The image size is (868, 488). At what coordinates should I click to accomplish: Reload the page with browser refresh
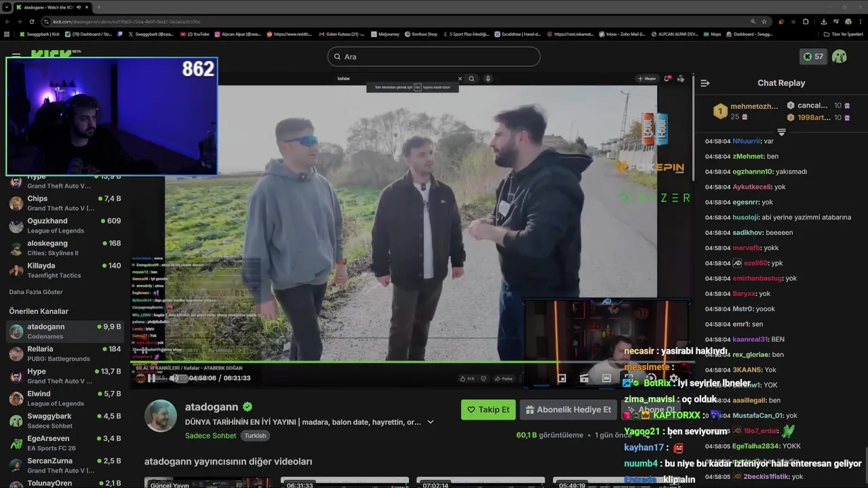tap(31, 22)
